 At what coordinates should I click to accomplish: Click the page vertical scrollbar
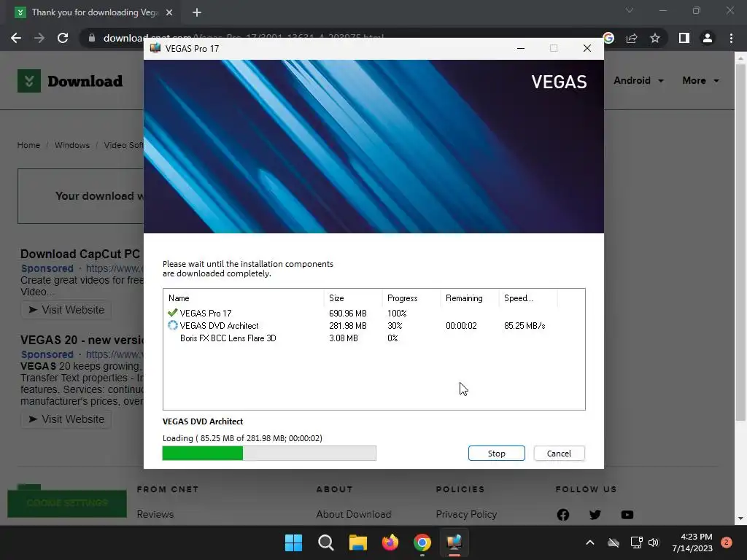pyautogui.click(x=740, y=243)
